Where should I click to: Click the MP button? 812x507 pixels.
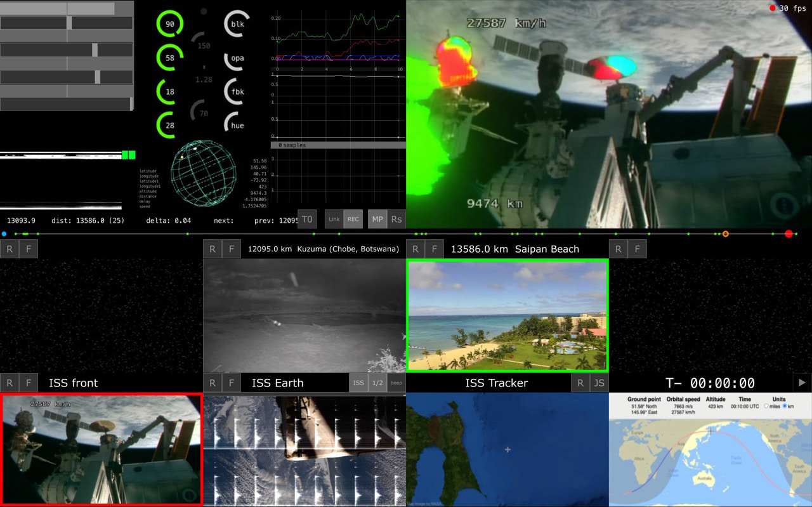click(377, 219)
